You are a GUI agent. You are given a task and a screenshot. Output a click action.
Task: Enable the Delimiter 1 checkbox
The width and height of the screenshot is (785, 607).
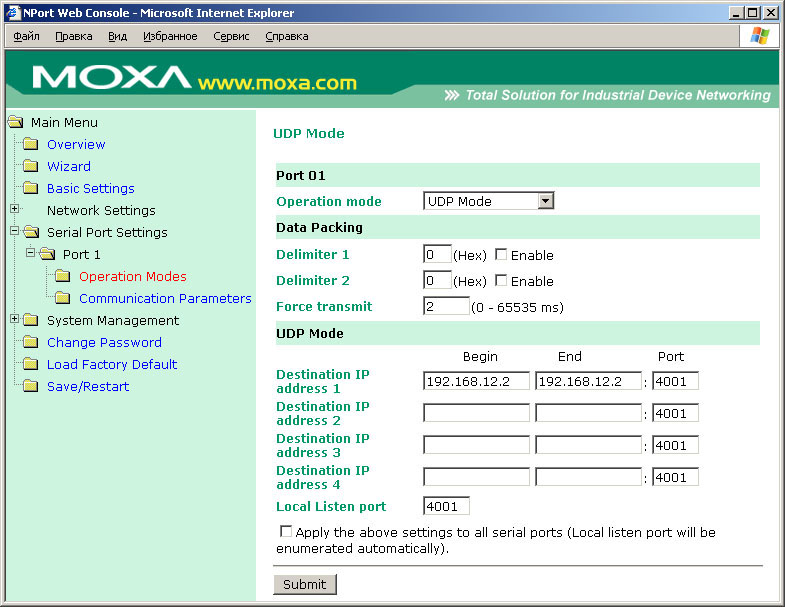[x=502, y=254]
